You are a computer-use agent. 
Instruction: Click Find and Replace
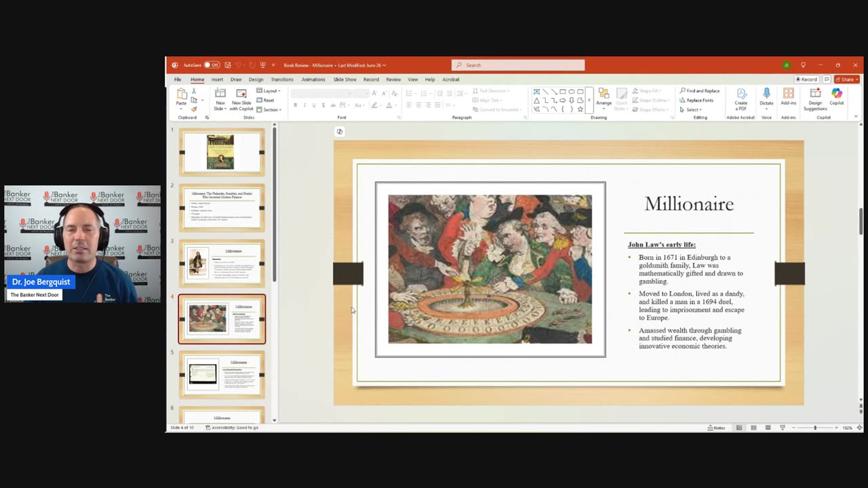pyautogui.click(x=700, y=91)
